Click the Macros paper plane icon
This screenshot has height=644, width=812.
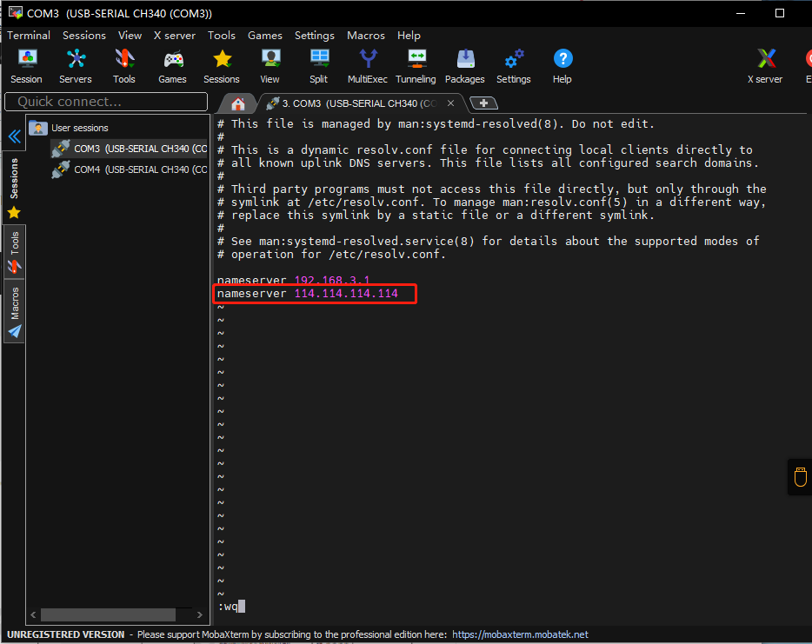coord(15,331)
